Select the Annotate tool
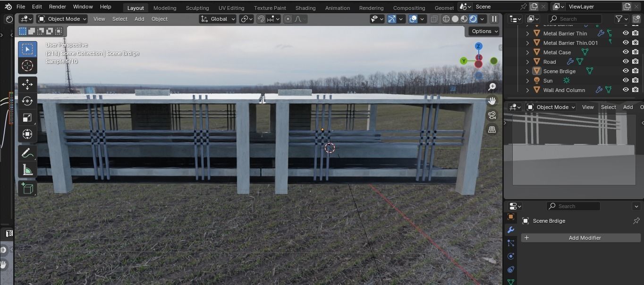The image size is (644, 285). (x=27, y=153)
